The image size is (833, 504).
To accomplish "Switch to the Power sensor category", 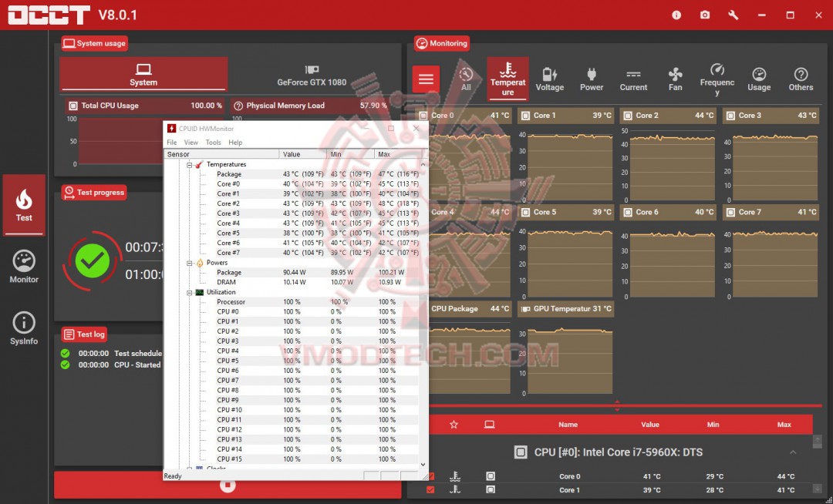I will pos(592,79).
